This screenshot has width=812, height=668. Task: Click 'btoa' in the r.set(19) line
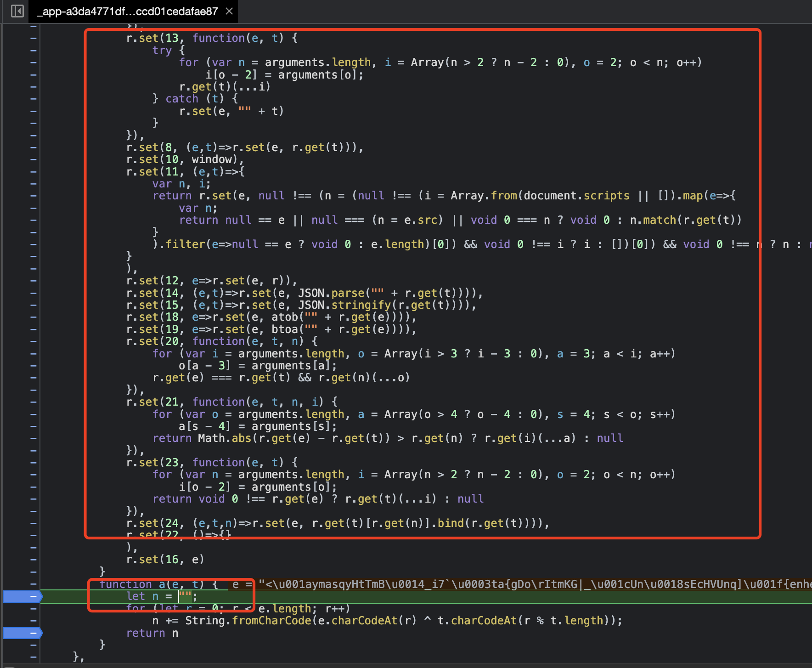(285, 329)
